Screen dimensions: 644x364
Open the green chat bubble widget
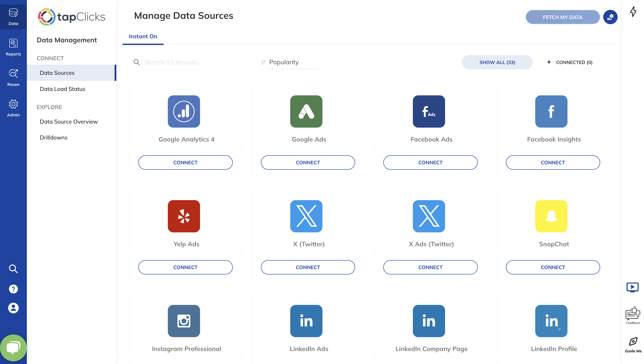pyautogui.click(x=13, y=348)
